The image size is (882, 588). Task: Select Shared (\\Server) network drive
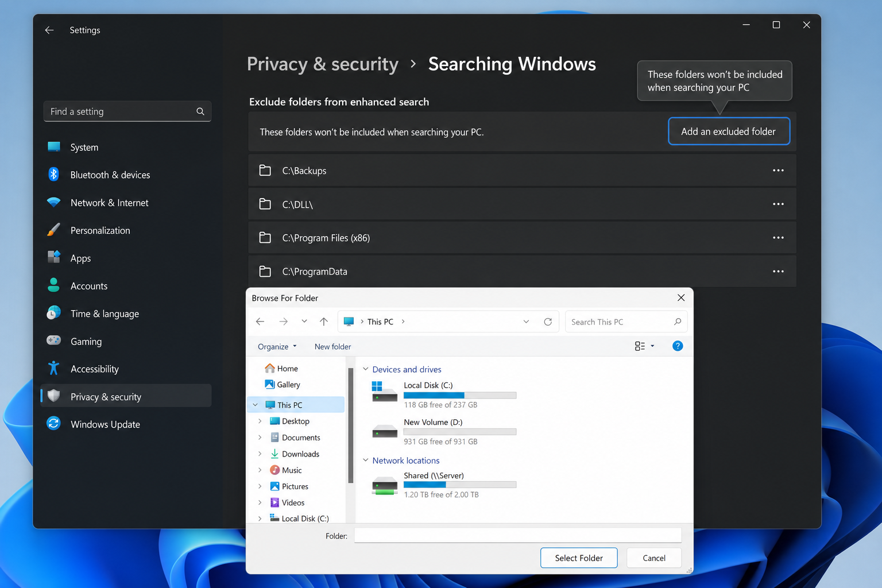(444, 485)
